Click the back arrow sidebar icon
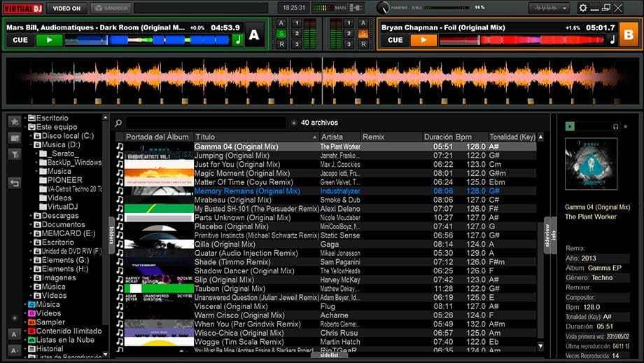 (15, 183)
